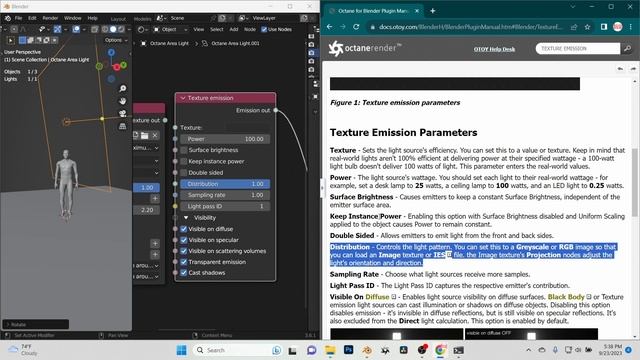Collapse the Texture emission node header arrow
The height and width of the screenshot is (360, 640).
[x=182, y=98]
